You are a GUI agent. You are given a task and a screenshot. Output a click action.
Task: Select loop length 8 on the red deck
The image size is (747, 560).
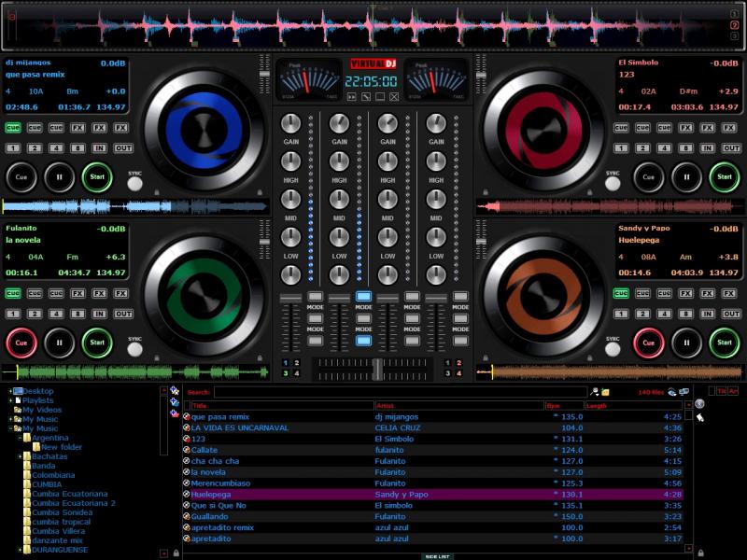point(685,148)
